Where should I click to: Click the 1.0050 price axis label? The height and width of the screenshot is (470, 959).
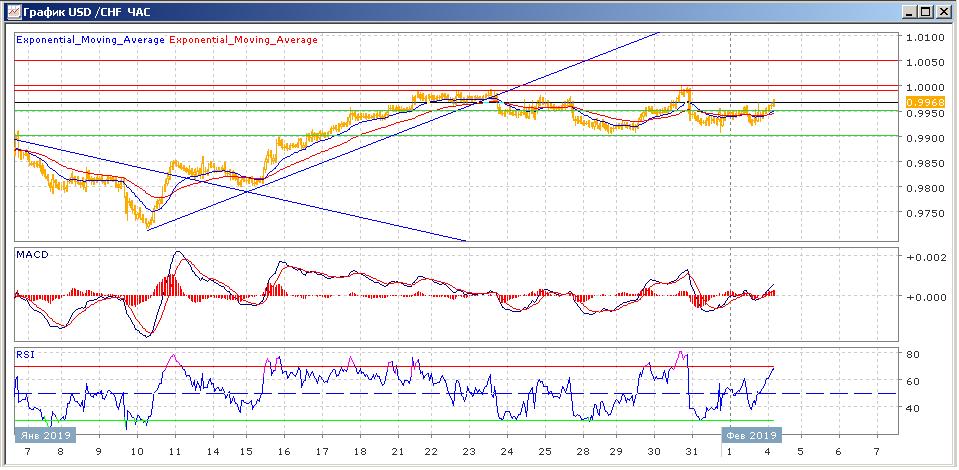(x=927, y=62)
